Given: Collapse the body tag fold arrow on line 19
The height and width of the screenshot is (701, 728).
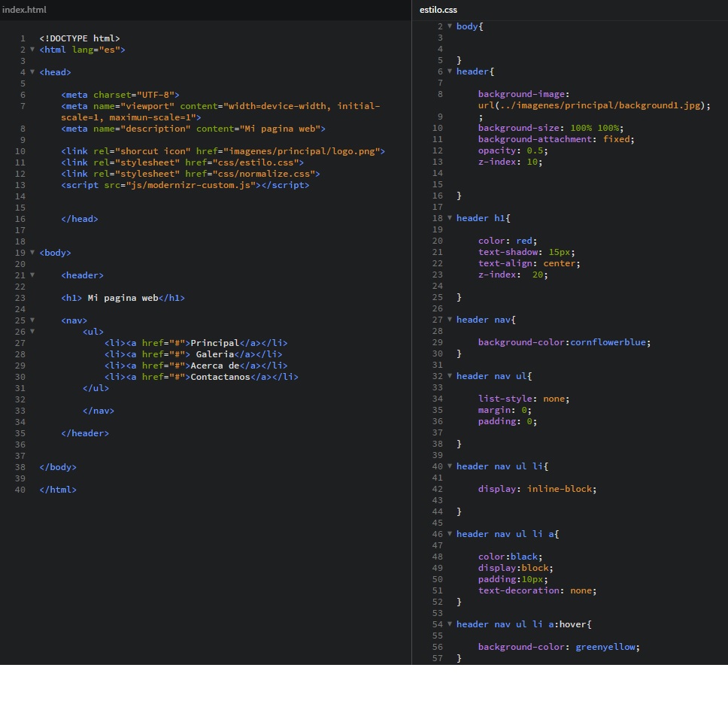Looking at the screenshot, I should pos(32,253).
